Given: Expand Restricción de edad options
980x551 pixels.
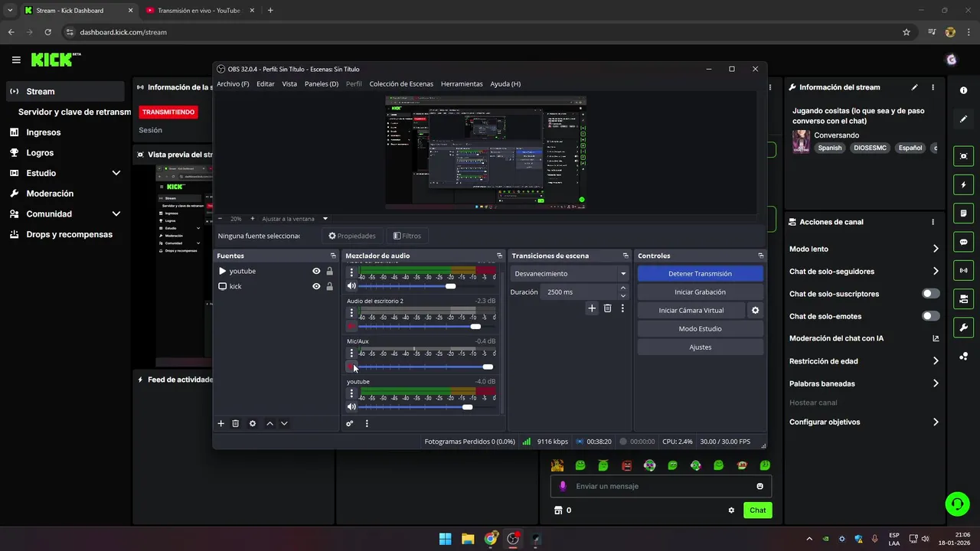Looking at the screenshot, I should point(936,361).
